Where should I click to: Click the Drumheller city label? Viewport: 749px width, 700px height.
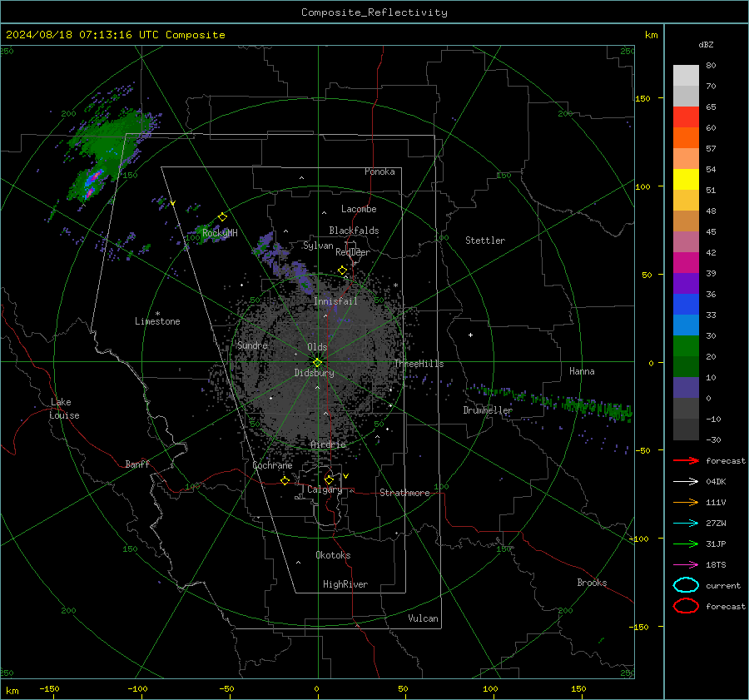click(x=488, y=410)
